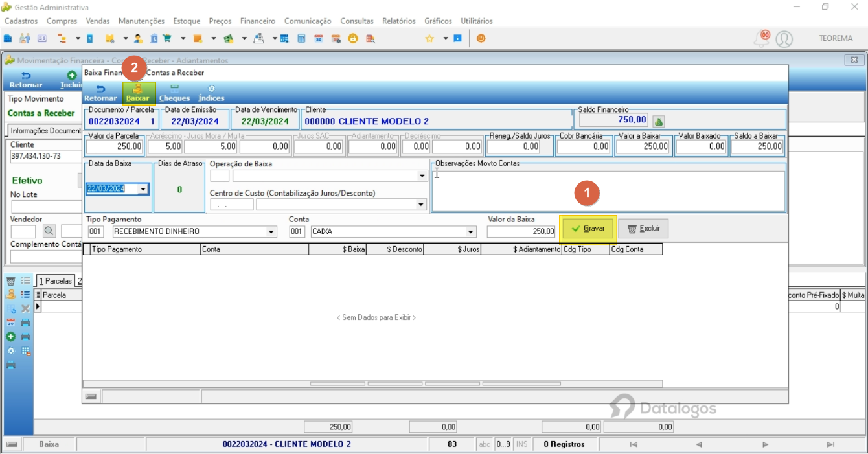The width and height of the screenshot is (868, 454).
Task: Click the Cliente field in the background window
Action: pos(45,157)
